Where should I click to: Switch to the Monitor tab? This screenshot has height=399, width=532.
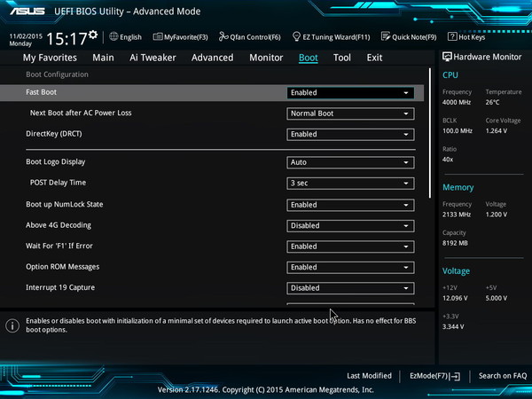point(266,58)
